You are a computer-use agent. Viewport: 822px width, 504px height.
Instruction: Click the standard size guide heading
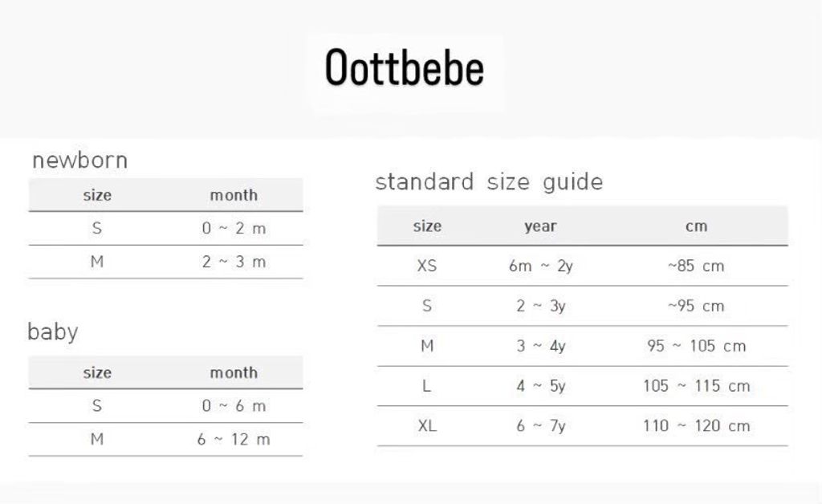(x=489, y=182)
